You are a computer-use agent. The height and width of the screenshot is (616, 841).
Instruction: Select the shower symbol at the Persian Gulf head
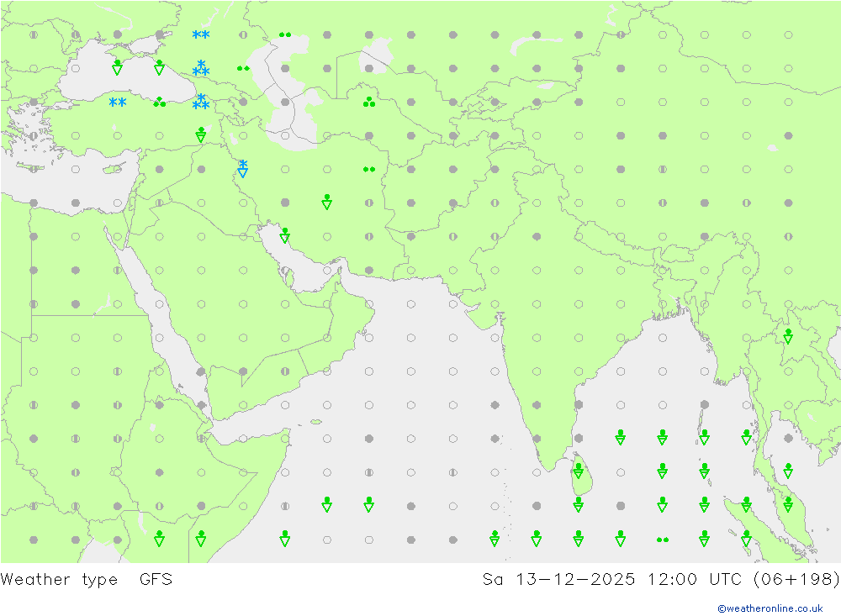pyautogui.click(x=285, y=235)
